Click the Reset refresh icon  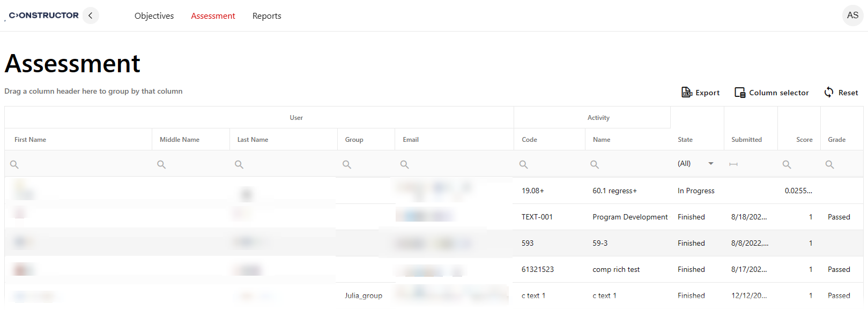(829, 93)
